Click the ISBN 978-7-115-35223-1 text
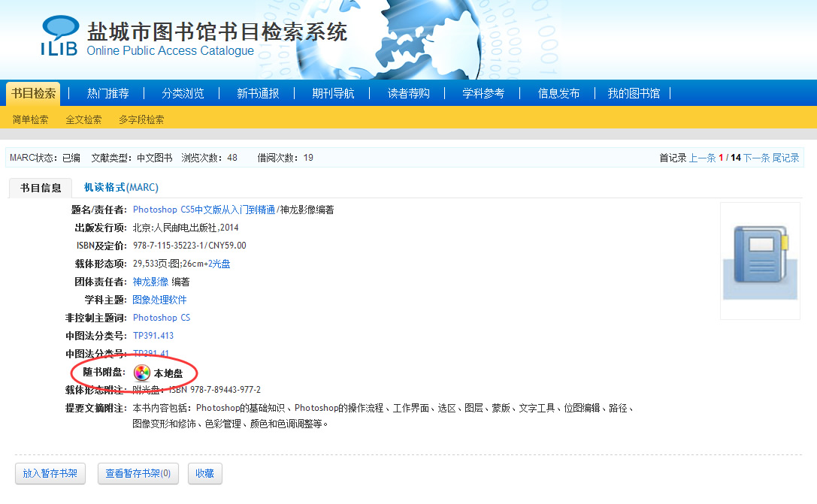The width and height of the screenshot is (817, 504). pos(168,246)
